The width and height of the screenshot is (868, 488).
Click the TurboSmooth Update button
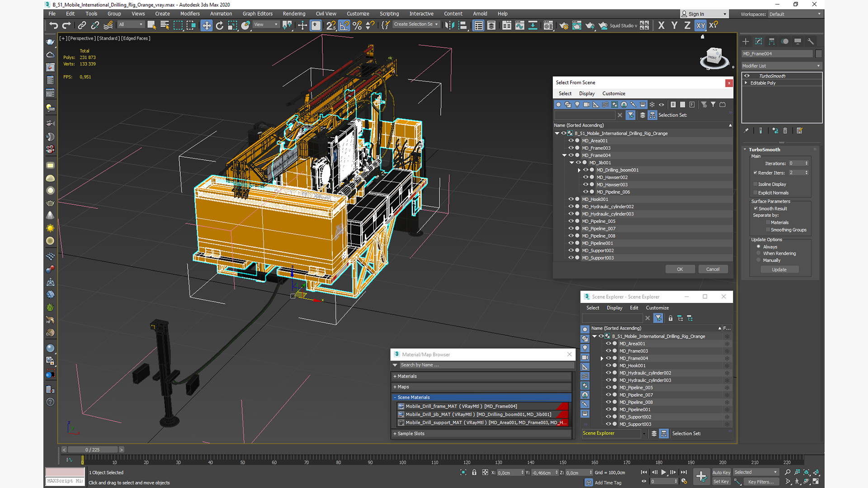point(779,269)
